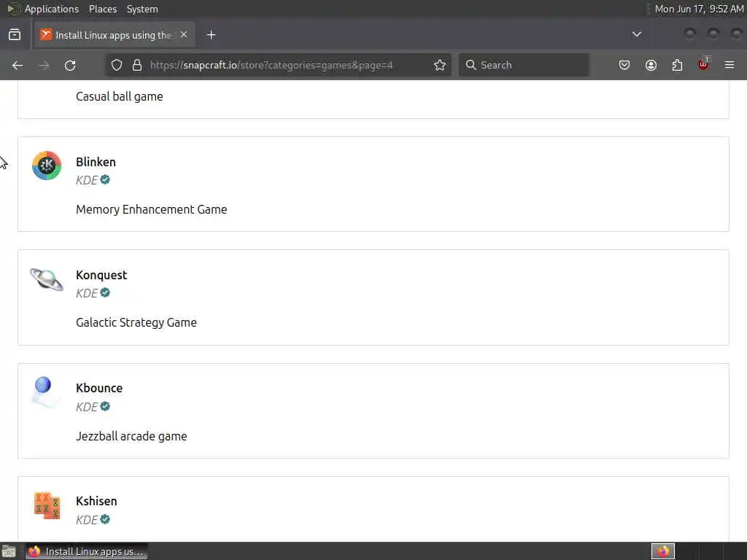Open Firefox View in the tab bar
Viewport: 747px width, 560px height.
point(15,35)
